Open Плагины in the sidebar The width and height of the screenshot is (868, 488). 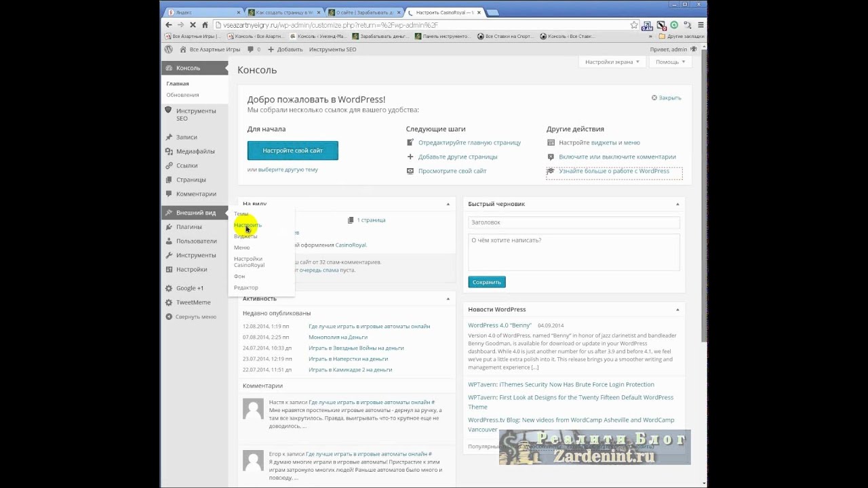click(195, 227)
